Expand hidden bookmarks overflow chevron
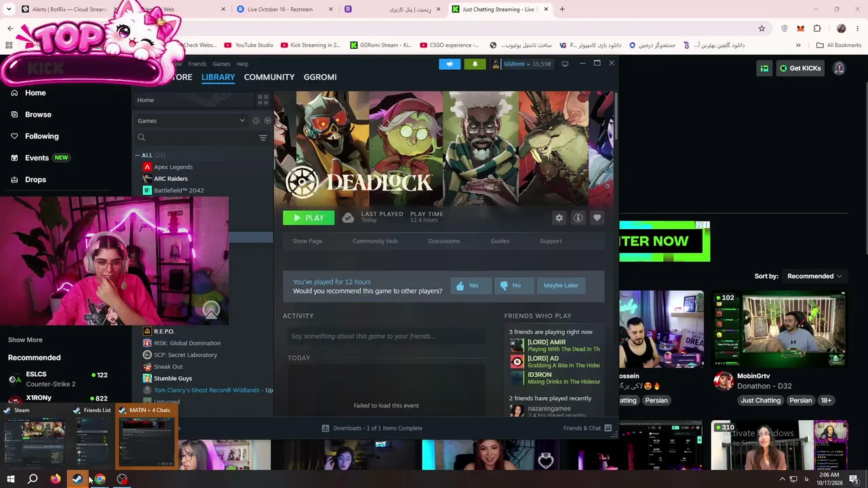This screenshot has height=488, width=868. pyautogui.click(x=798, y=45)
